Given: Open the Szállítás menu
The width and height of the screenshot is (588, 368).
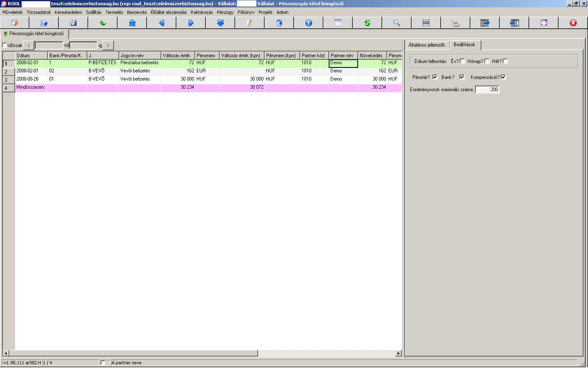Looking at the screenshot, I should pyautogui.click(x=94, y=12).
